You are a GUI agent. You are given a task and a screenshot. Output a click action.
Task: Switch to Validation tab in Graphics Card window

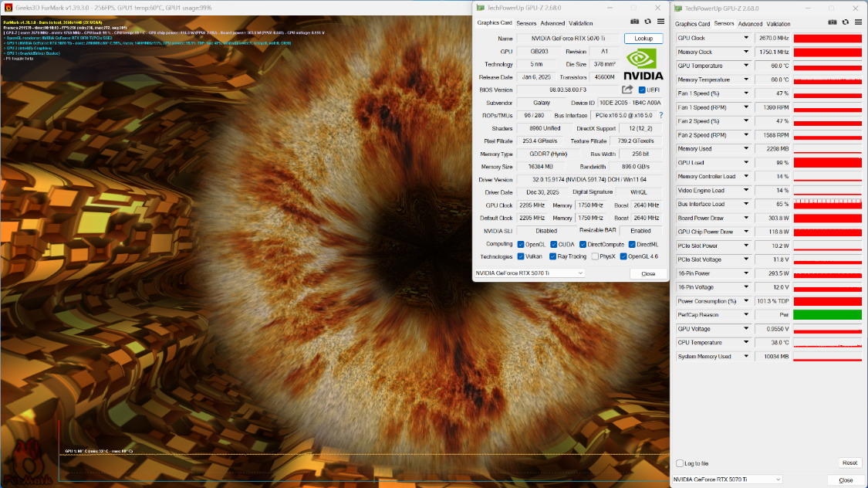581,23
